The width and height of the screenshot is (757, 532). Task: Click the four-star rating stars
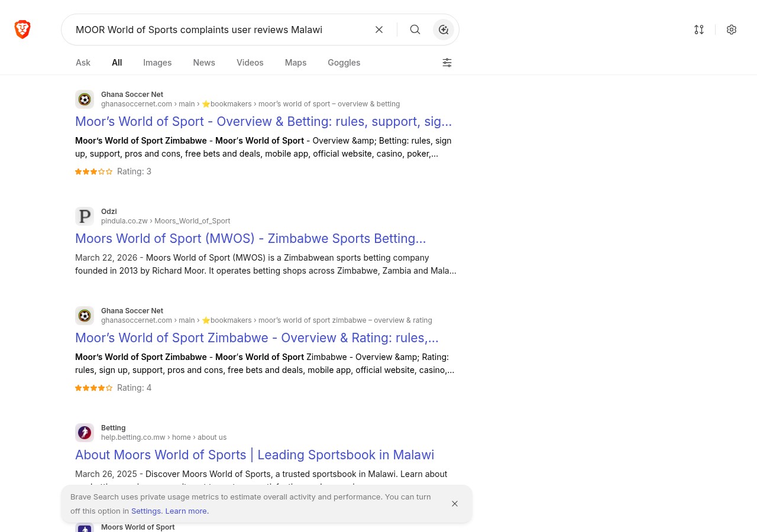click(93, 388)
